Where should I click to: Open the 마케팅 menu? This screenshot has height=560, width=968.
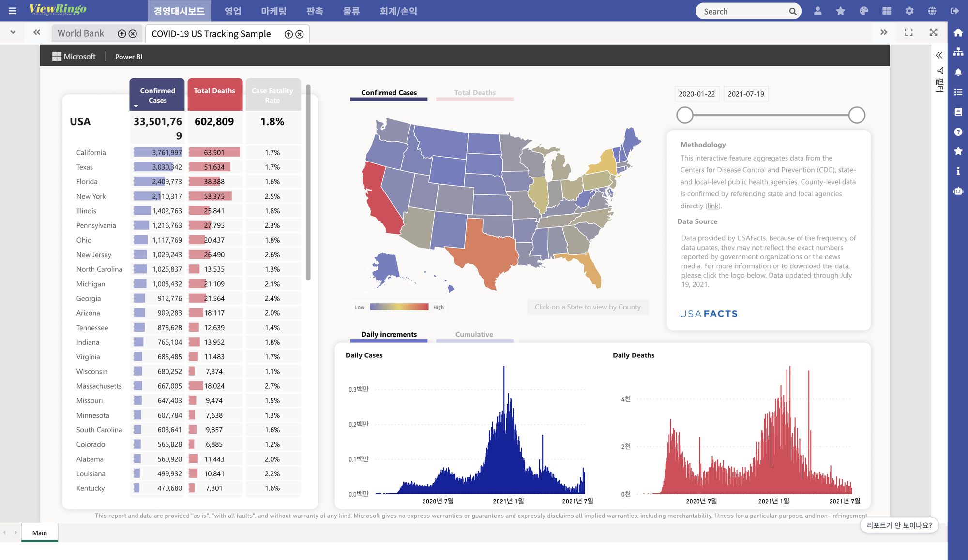273,11
